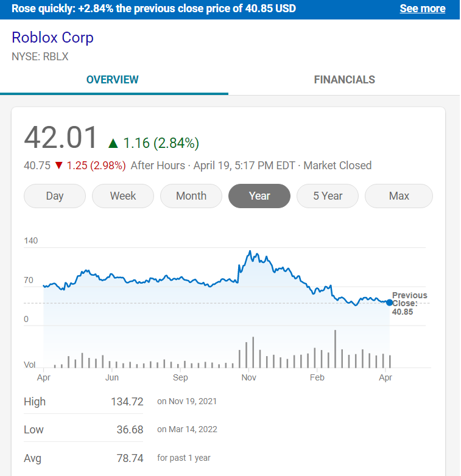Click the tallest volume bar in February

(335, 349)
